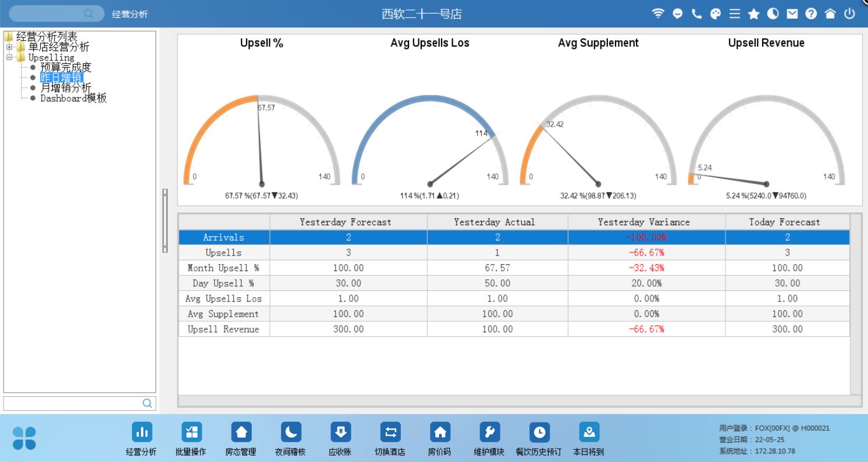Click the magnifier in top search box

[x=88, y=13]
